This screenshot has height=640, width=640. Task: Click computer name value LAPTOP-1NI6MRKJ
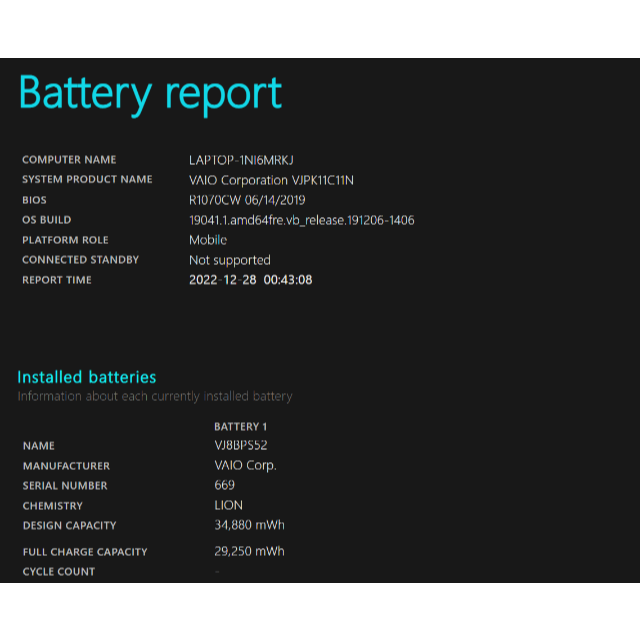[x=241, y=160]
